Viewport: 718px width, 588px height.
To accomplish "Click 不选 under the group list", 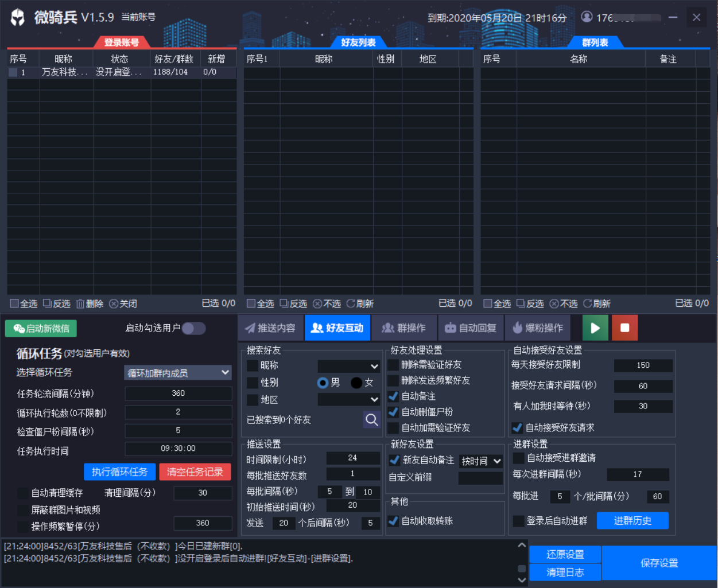I will (x=564, y=303).
